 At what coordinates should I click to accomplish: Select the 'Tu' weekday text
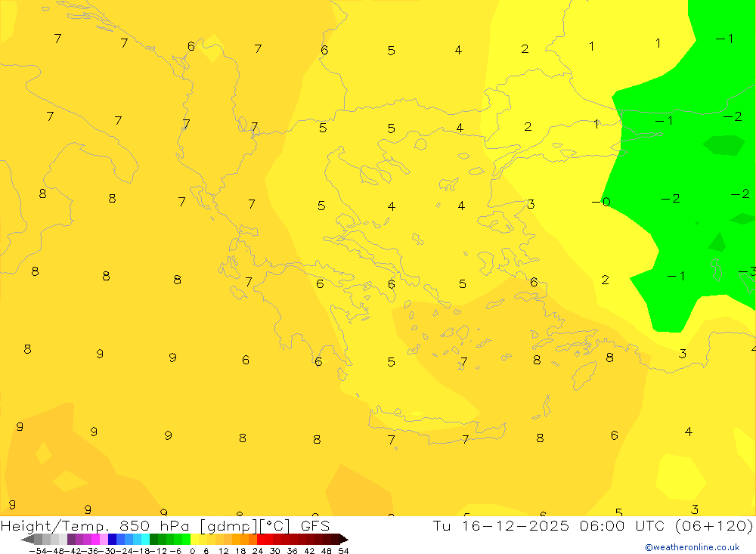(x=442, y=525)
